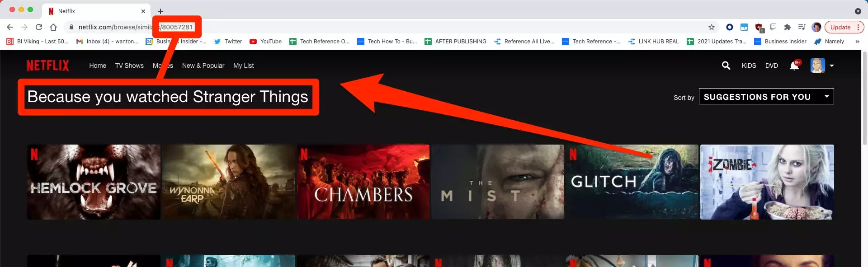Click the speech bubble extension icon
The height and width of the screenshot is (267, 868).
coord(773,27)
